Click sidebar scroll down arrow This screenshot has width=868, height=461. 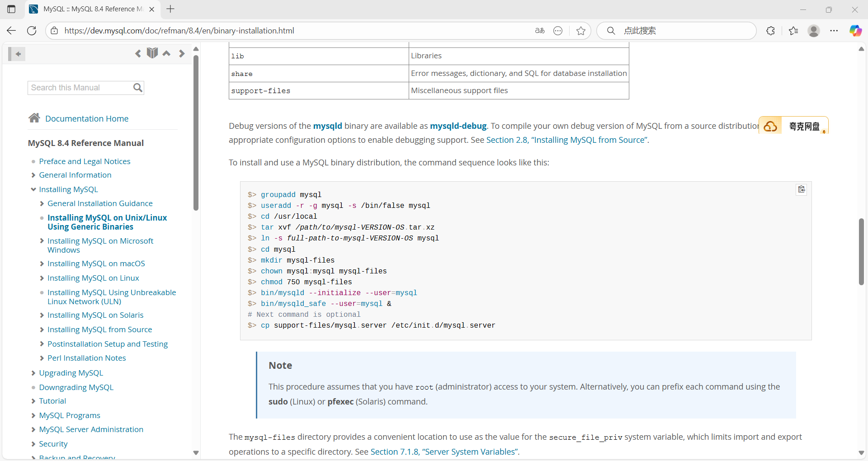click(x=196, y=452)
